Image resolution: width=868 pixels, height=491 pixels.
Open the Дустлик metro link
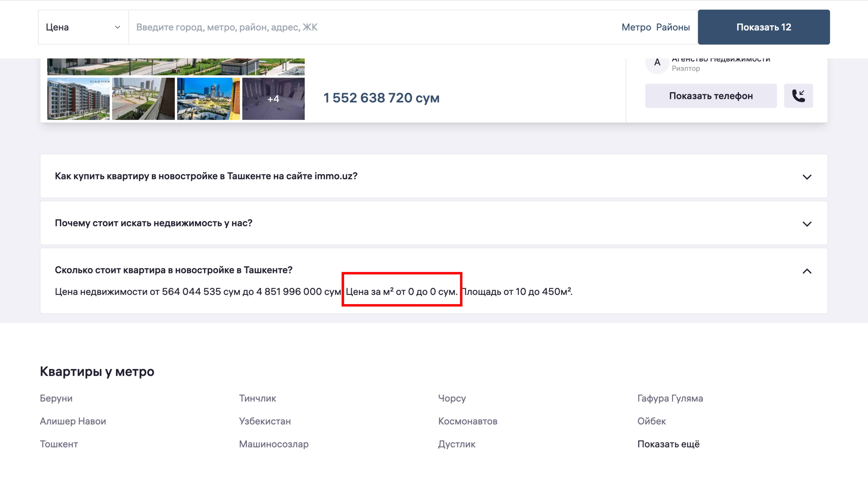tap(456, 444)
